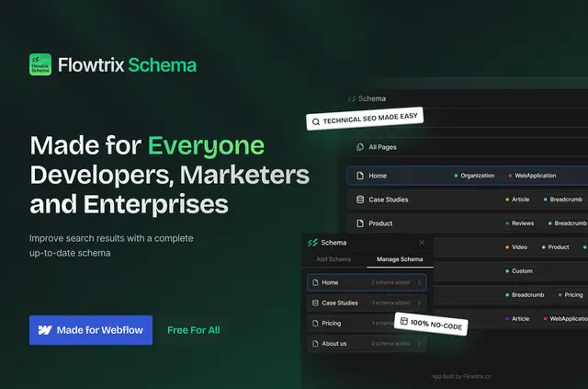
Task: Click the Case Studies database icon in table
Action: (x=360, y=200)
